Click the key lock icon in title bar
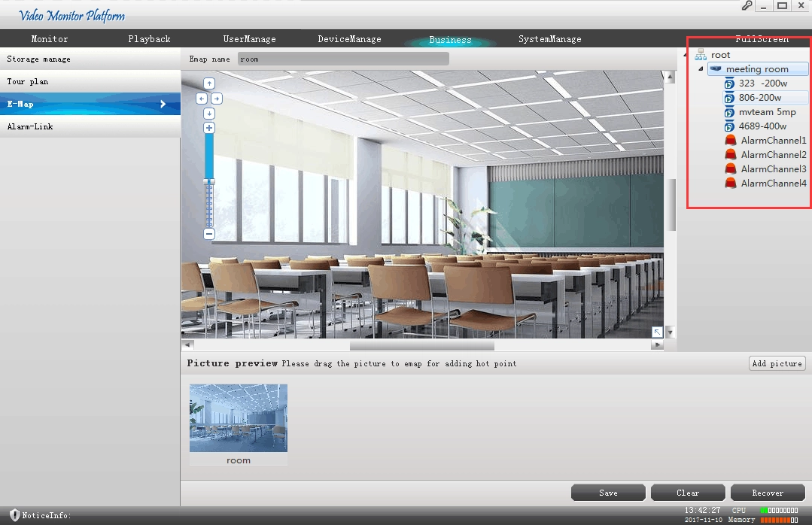 click(x=747, y=6)
